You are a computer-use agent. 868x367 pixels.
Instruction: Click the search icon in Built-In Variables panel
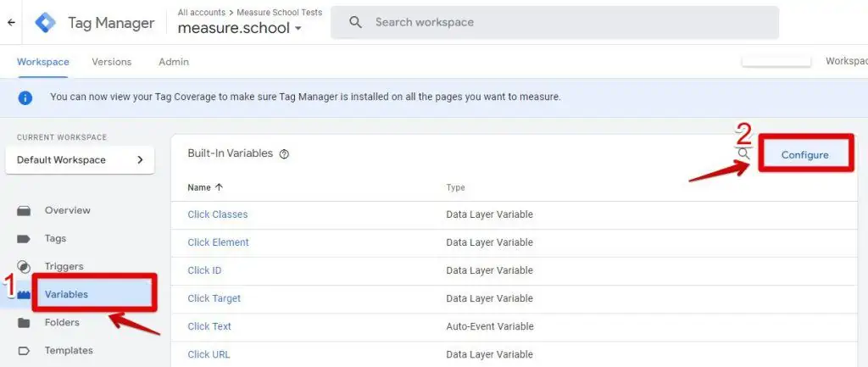coord(744,153)
